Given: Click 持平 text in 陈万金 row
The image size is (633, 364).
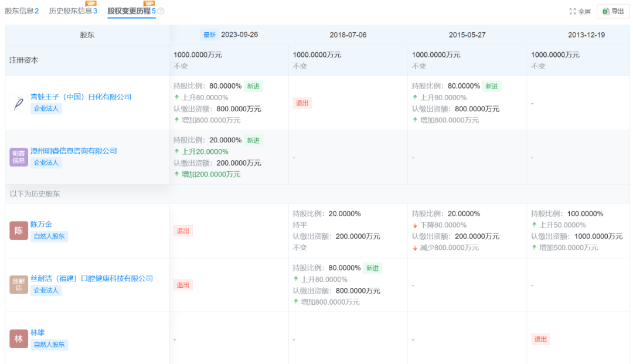Looking at the screenshot, I should tap(300, 225).
